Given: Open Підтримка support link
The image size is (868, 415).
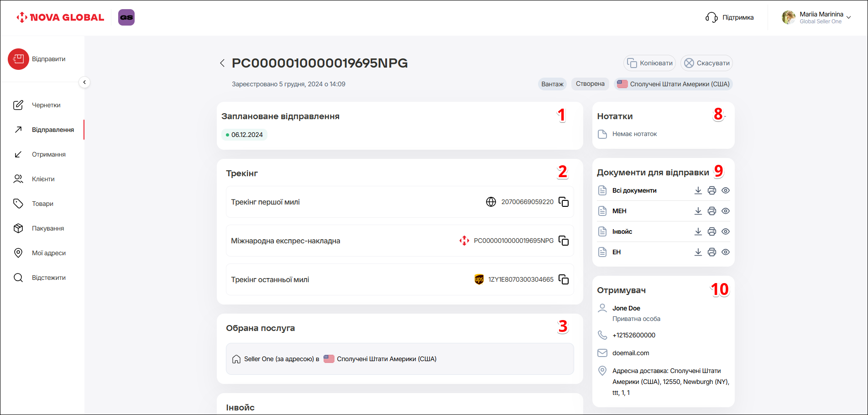Looking at the screenshot, I should [x=730, y=17].
